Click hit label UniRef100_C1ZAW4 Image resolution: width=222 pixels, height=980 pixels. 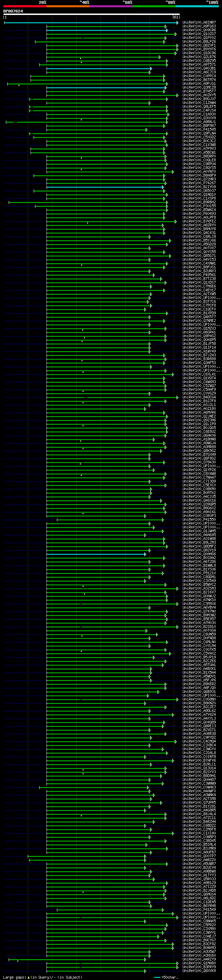point(199,103)
